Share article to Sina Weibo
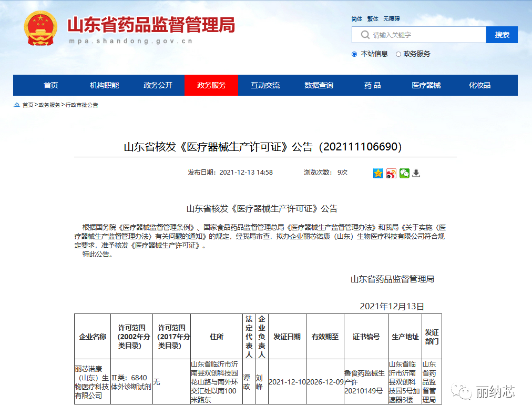This screenshot has width=532, height=415. coord(391,173)
